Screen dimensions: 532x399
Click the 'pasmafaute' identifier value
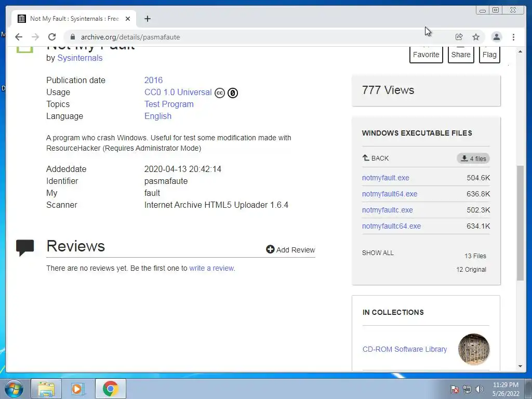tap(166, 181)
